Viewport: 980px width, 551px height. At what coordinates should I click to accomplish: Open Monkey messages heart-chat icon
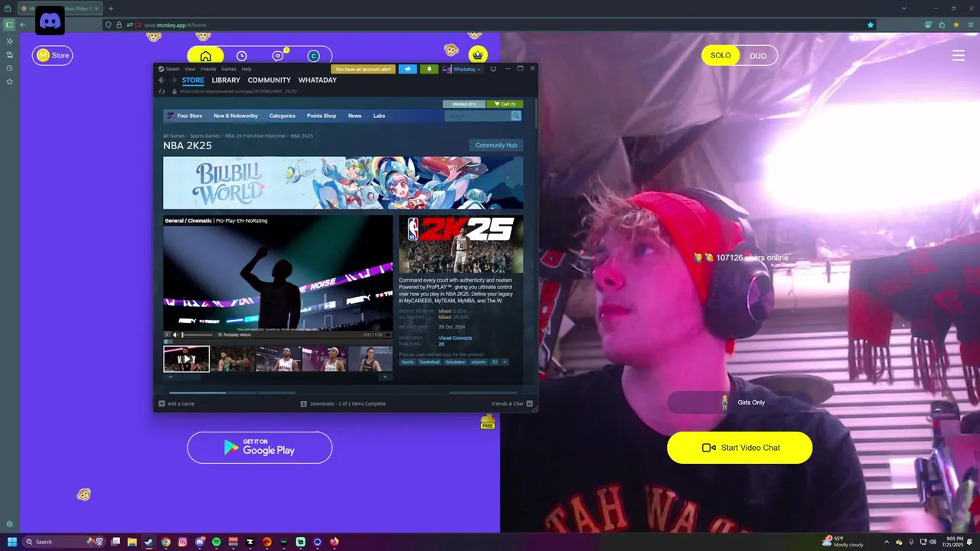[x=278, y=56]
